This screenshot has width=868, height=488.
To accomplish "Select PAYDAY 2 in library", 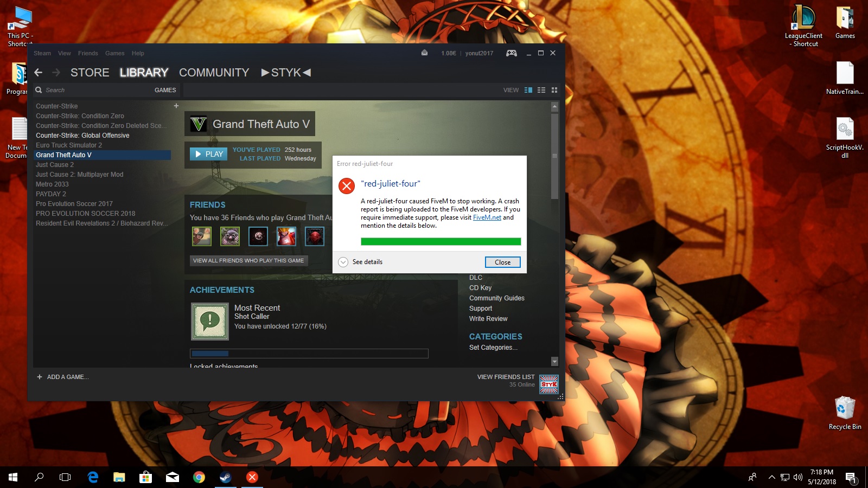I will pyautogui.click(x=51, y=194).
